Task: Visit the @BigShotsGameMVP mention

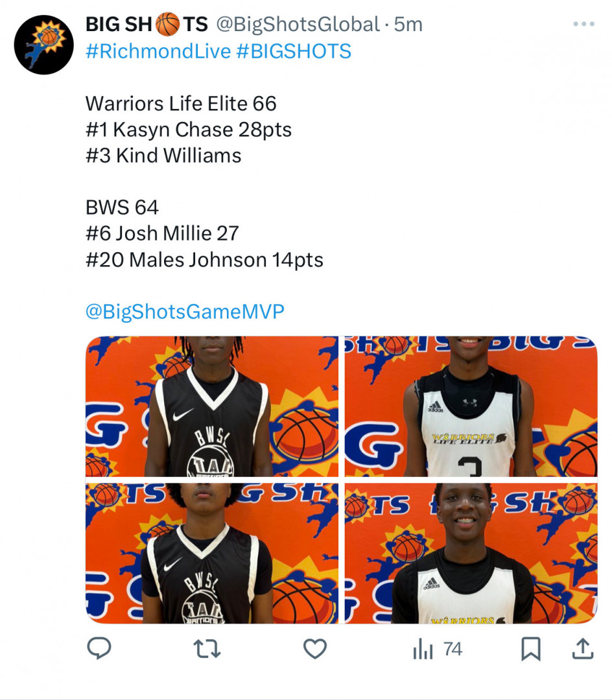Action: coord(185,312)
